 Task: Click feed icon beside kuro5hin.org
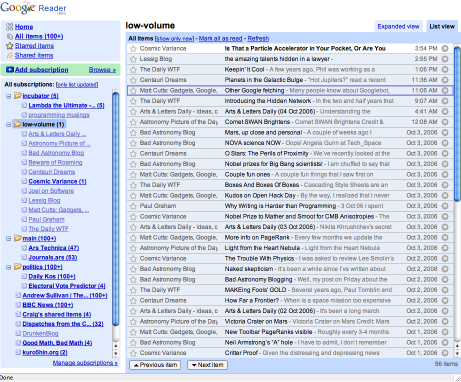pos(18,352)
